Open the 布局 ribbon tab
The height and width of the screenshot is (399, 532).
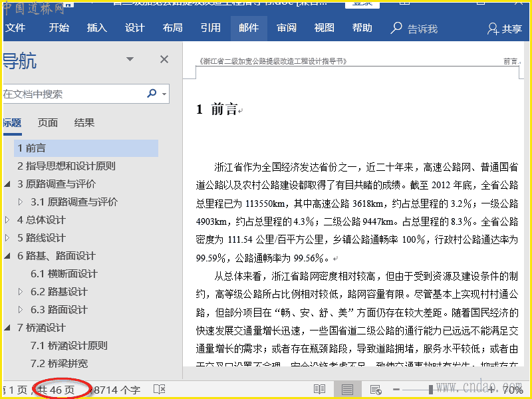(173, 28)
